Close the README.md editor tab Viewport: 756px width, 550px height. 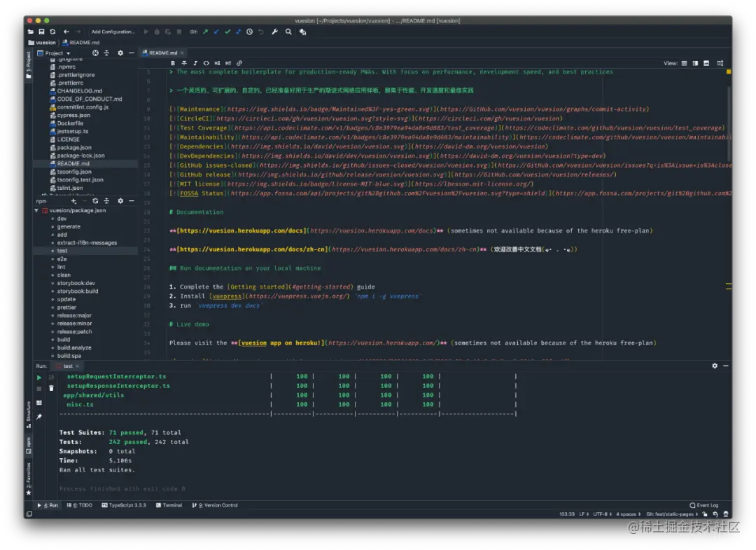182,53
